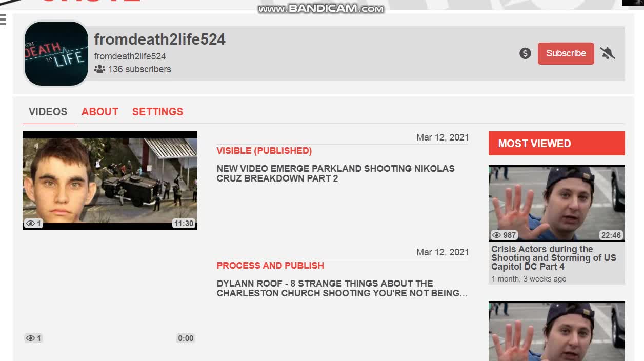This screenshot has height=361, width=644.
Task: Open the SETTINGS tab
Action: (x=157, y=112)
